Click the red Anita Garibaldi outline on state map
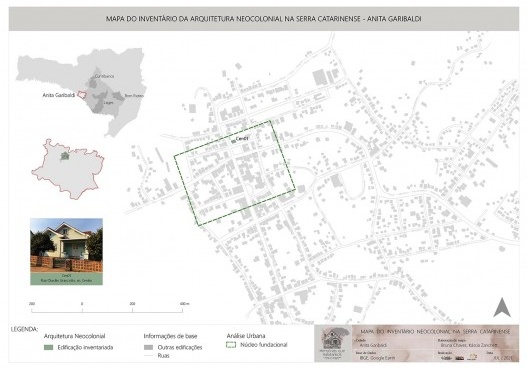The image size is (528, 368). tap(81, 95)
